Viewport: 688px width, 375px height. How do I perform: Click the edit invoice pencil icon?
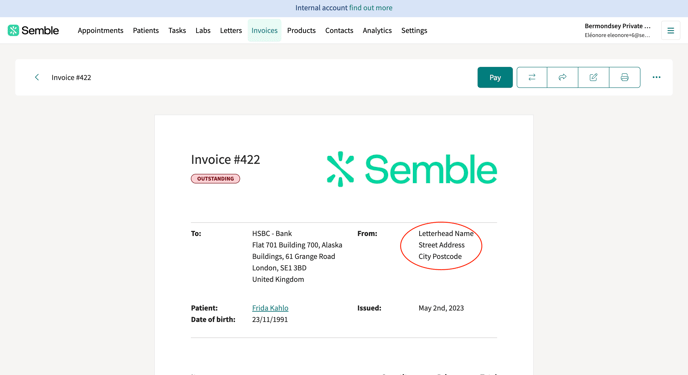coord(594,77)
